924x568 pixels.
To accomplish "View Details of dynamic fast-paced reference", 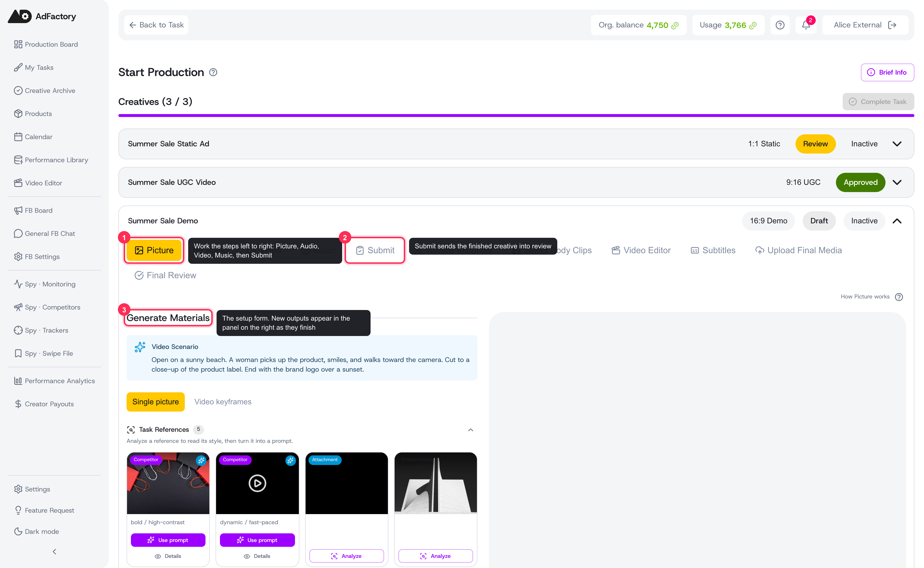I will tap(257, 556).
